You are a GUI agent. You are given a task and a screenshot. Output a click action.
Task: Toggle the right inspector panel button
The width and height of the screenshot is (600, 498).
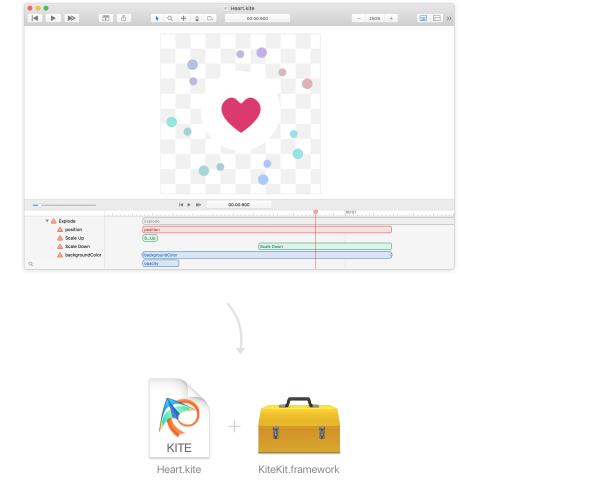(x=437, y=18)
